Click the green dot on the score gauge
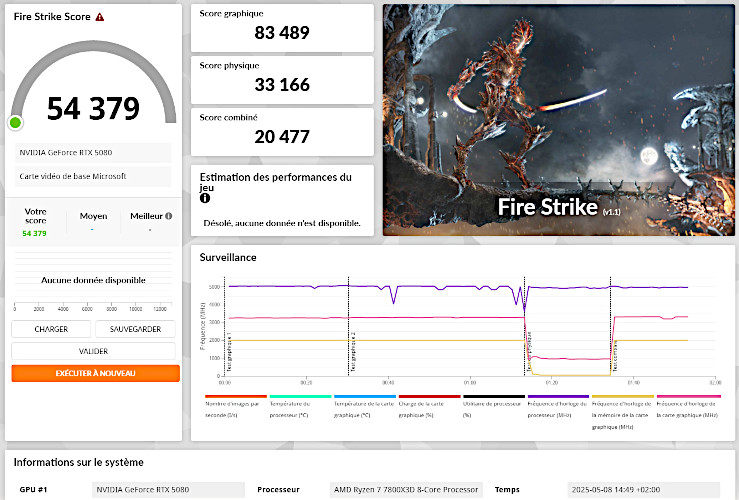Screen dimensions: 739x500 pyautogui.click(x=15, y=123)
